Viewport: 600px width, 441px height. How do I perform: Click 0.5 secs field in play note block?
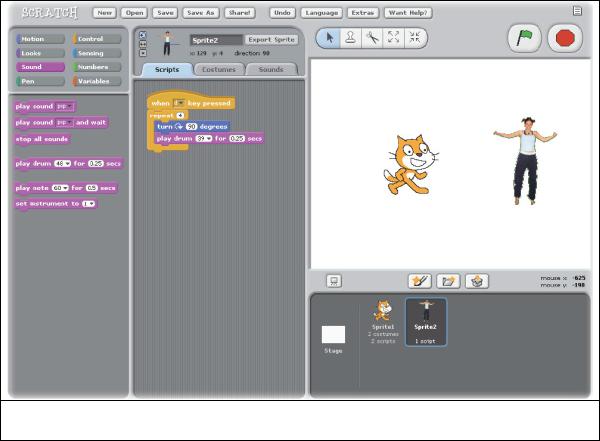pyautogui.click(x=92, y=188)
